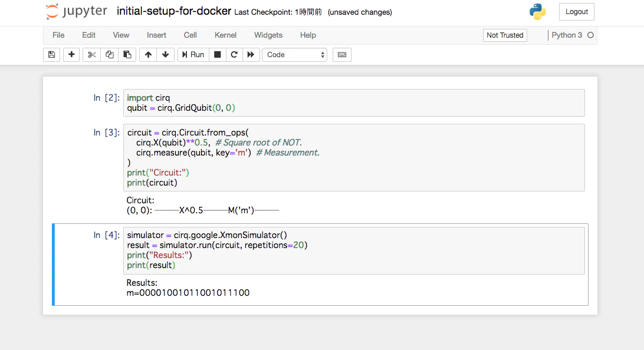Restart the kernel with circular arrow icon
This screenshot has height=350, width=644.
click(x=234, y=55)
